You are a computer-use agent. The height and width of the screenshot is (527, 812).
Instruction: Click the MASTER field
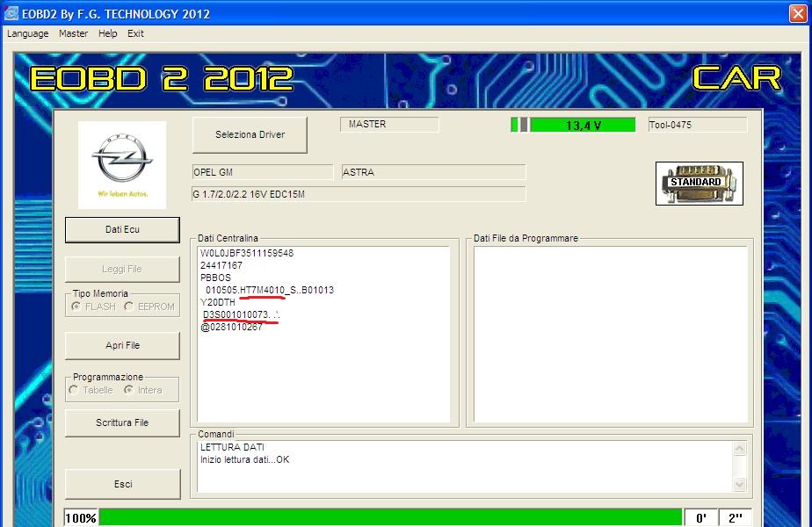[389, 124]
